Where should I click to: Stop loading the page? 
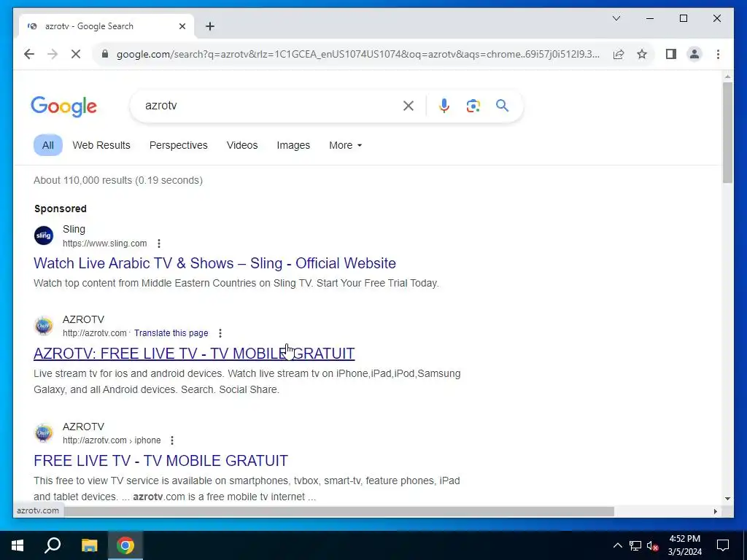click(76, 54)
